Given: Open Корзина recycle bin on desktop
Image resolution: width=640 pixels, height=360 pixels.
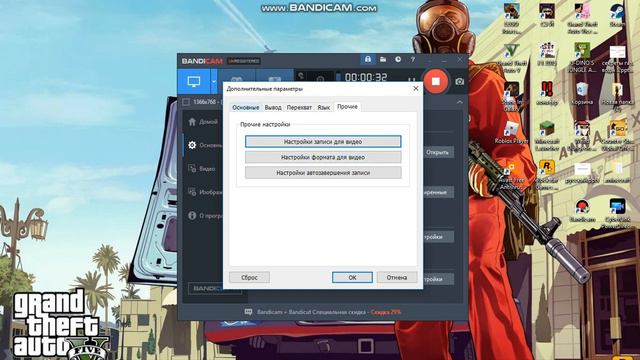Looking at the screenshot, I should (x=582, y=93).
